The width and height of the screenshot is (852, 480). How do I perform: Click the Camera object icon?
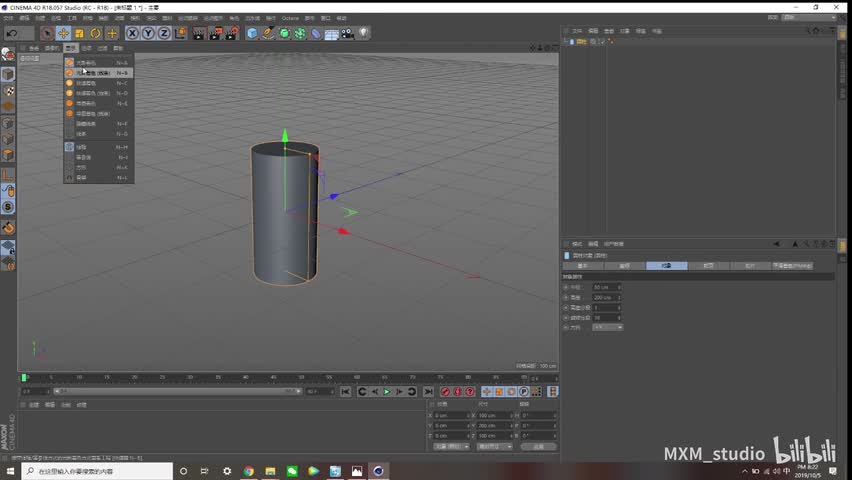point(347,33)
